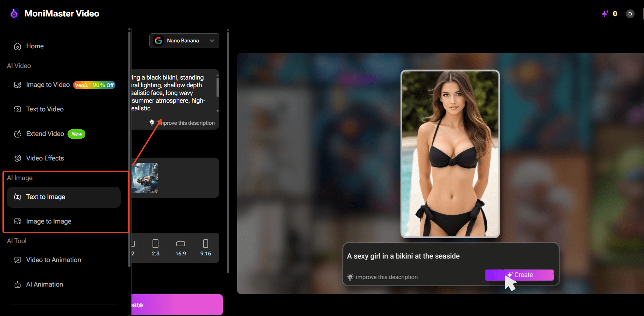The height and width of the screenshot is (316, 644).
Task: Open the Text to Video tool
Action: coord(44,109)
